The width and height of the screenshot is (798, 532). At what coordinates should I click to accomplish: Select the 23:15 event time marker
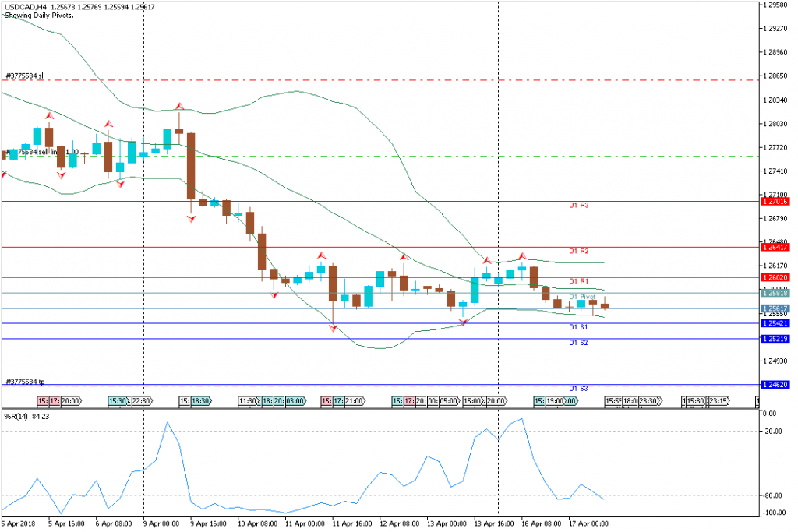(x=719, y=401)
